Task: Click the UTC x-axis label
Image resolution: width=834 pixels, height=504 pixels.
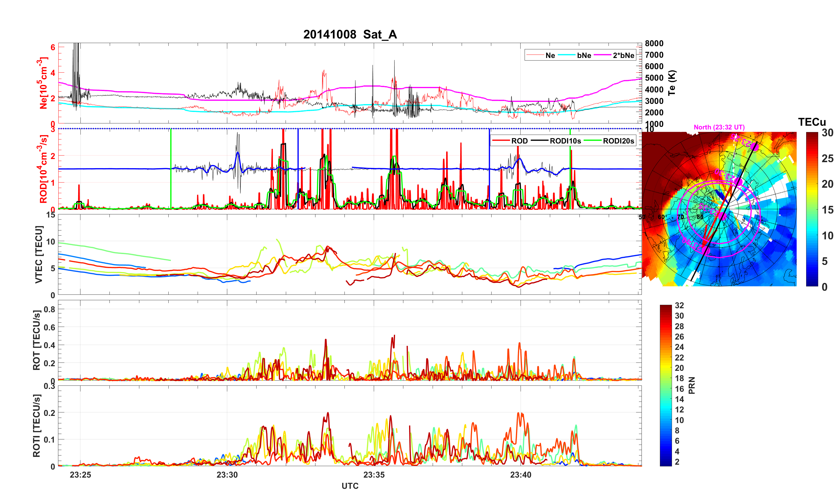Action: (x=350, y=486)
